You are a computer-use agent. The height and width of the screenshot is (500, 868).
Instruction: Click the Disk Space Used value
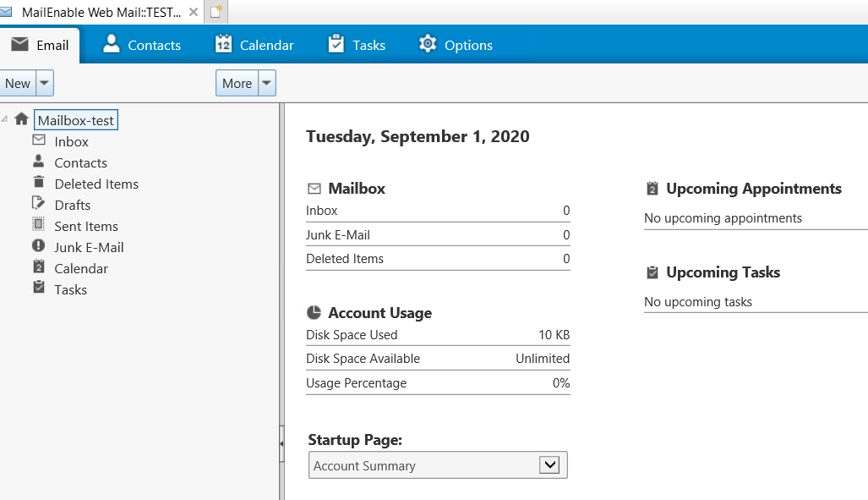click(554, 335)
